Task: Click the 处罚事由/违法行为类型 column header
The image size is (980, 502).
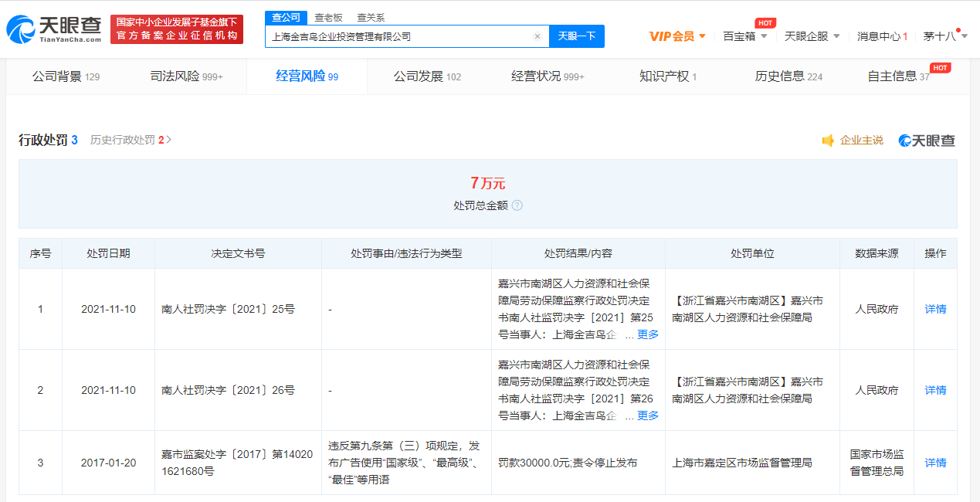Action: pyautogui.click(x=406, y=253)
